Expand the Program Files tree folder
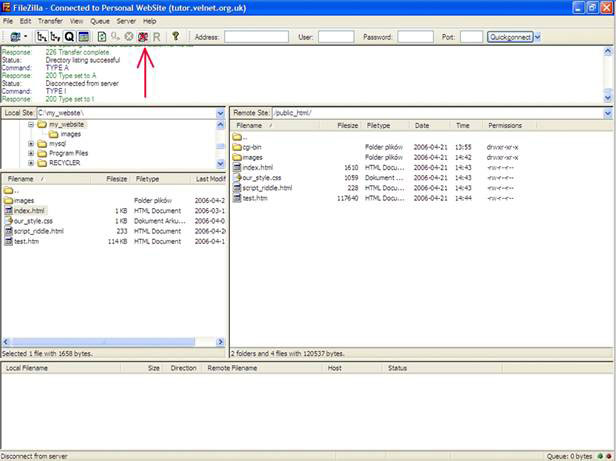This screenshot has height=461, width=616. (x=31, y=153)
